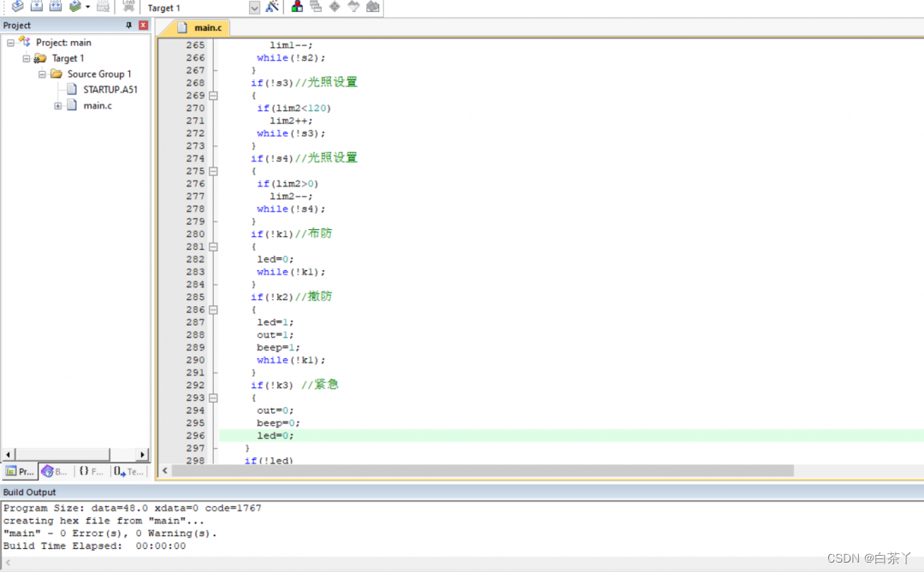Image resolution: width=924 pixels, height=572 pixels.
Task: Click the Download to flash LOAD icon
Action: tap(128, 7)
